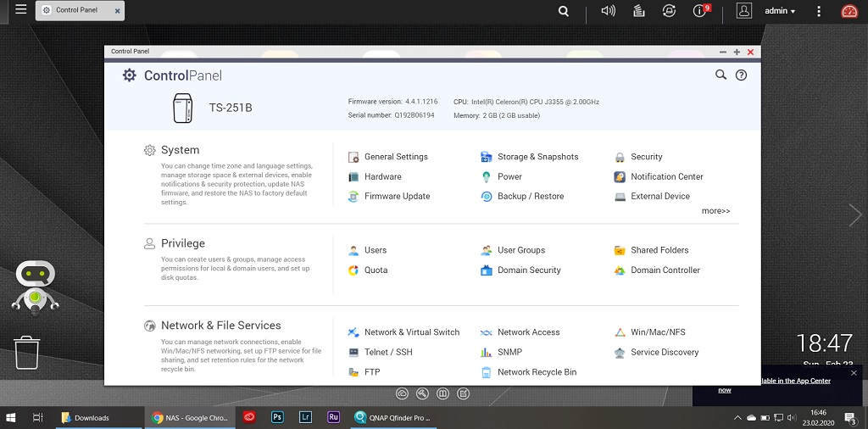Click the TS-251B NAS device image
The height and width of the screenshot is (429, 868).
coord(183,108)
